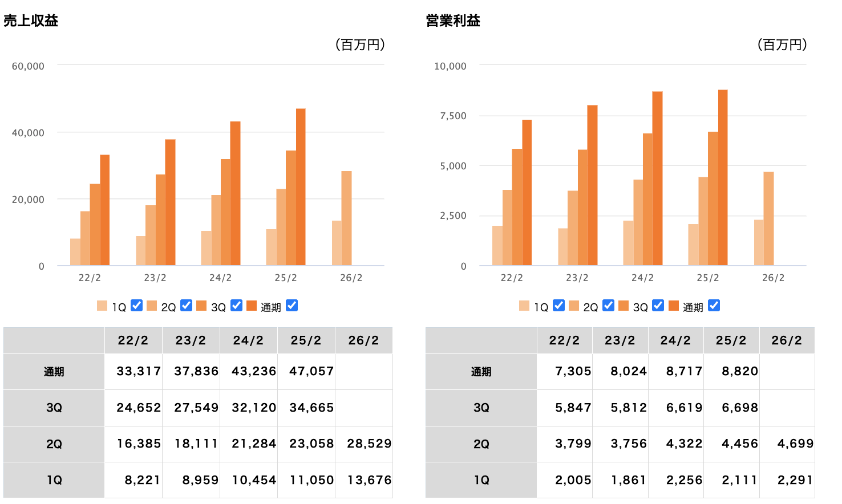The width and height of the screenshot is (842, 504).
Task: Select the 25/2 通期 bar in 売上収益 chart
Action: point(301,187)
